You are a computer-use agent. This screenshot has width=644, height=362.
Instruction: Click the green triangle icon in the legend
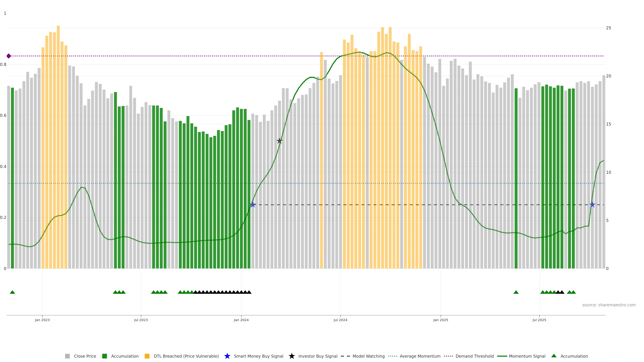554,356
